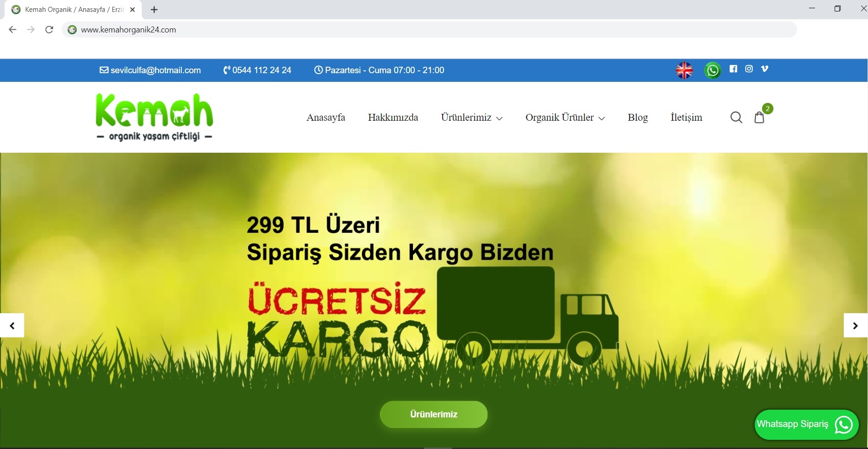The height and width of the screenshot is (449, 868).
Task: Reload the page with browser refresh icon
Action: click(x=49, y=30)
